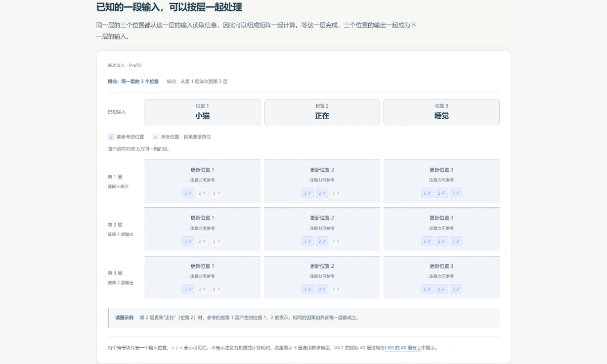Click "注意力可参考" in layer 3 更新位置 1

tap(202, 276)
